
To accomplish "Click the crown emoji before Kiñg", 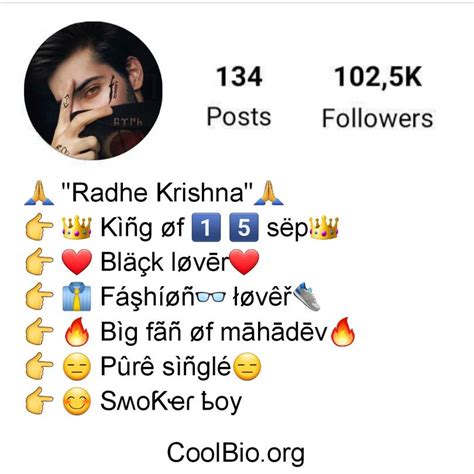I will point(77,227).
